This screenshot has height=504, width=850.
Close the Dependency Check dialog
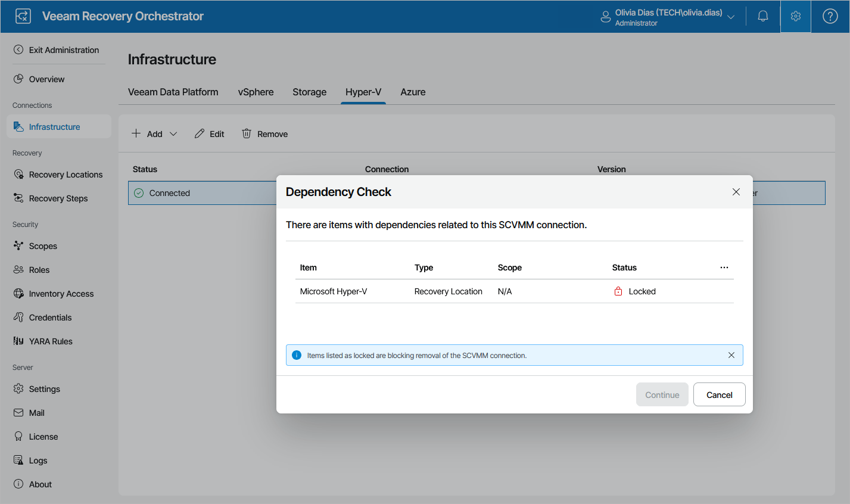pyautogui.click(x=736, y=192)
